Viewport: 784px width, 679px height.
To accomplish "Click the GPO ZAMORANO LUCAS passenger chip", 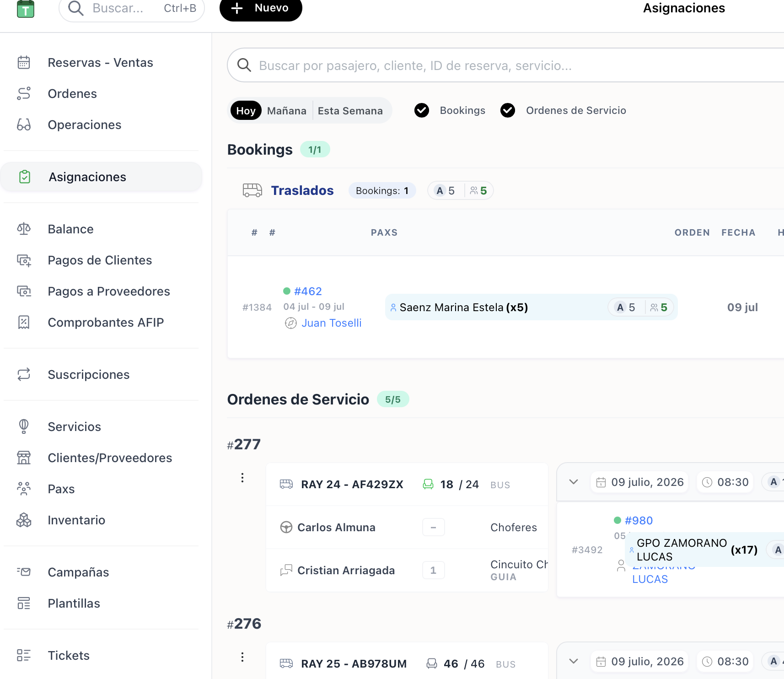I will 704,550.
